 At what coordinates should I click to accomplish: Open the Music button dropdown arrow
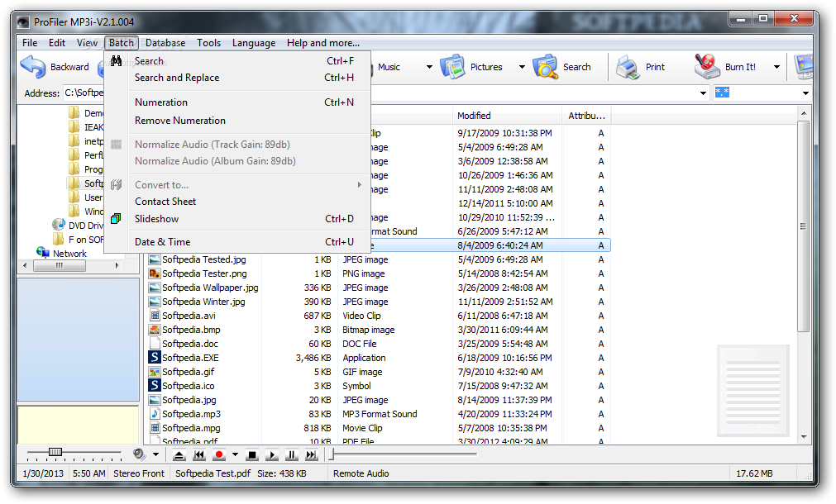click(x=429, y=67)
